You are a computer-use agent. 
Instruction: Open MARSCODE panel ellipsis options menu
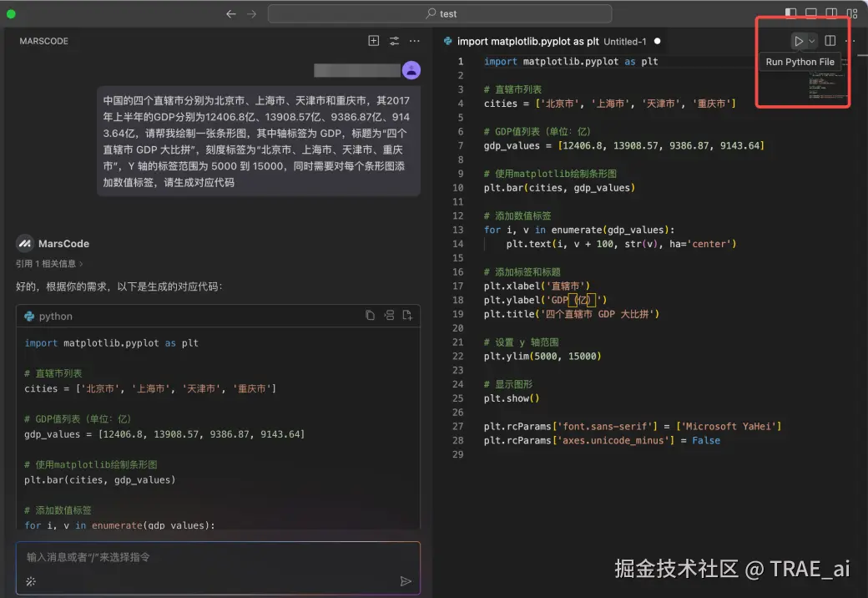point(415,40)
